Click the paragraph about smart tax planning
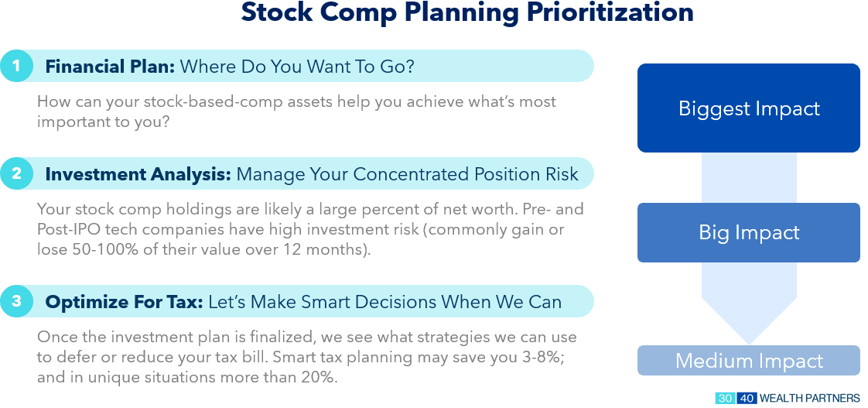Image resolution: width=868 pixels, height=408 pixels. pyautogui.click(x=306, y=358)
